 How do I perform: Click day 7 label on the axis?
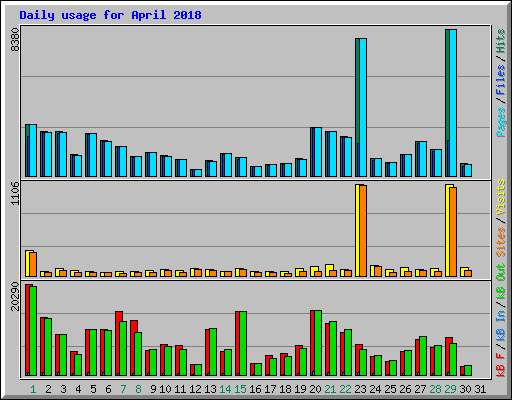coord(123,389)
